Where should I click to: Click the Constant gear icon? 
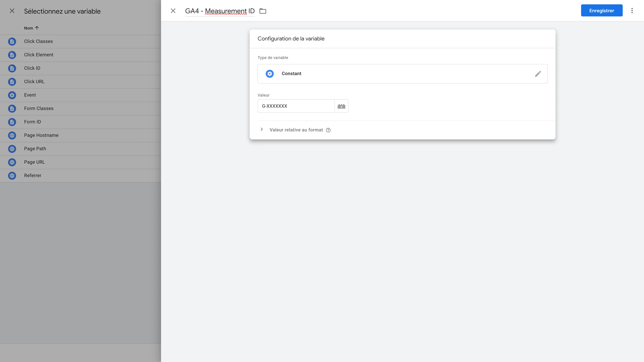(270, 74)
